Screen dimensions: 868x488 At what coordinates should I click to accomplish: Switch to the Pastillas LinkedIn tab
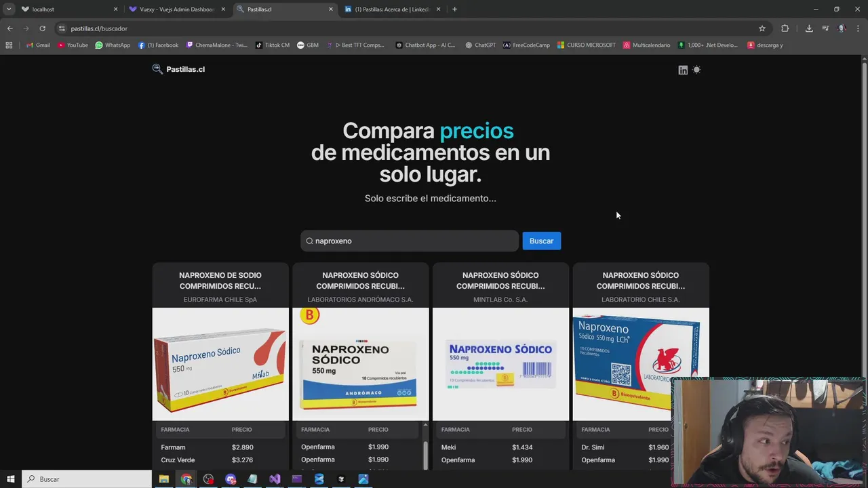pos(393,9)
